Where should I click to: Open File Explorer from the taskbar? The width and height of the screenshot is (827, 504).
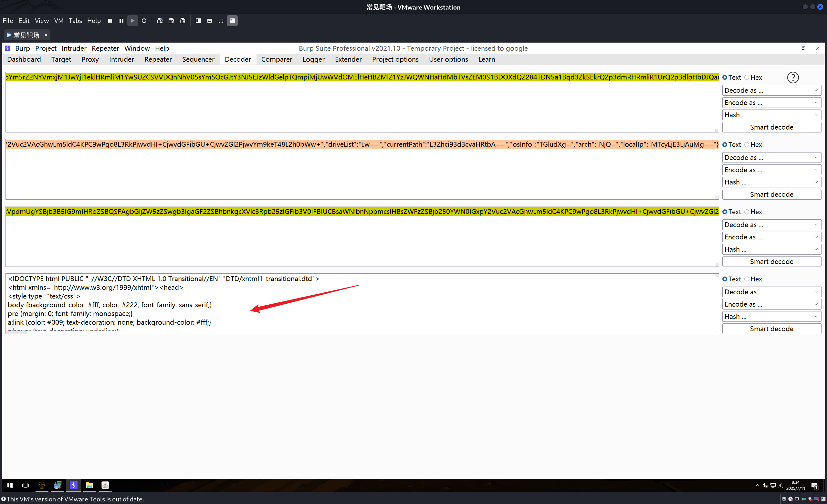(x=89, y=485)
